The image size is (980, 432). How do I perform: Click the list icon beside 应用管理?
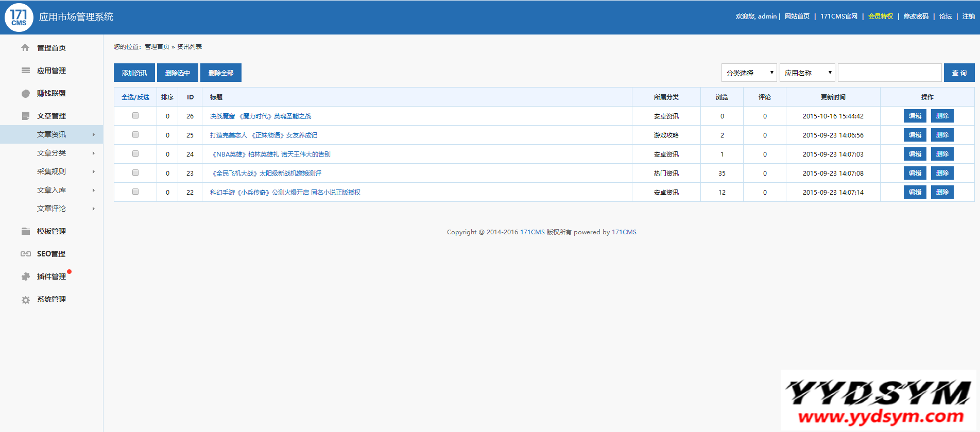[25, 71]
